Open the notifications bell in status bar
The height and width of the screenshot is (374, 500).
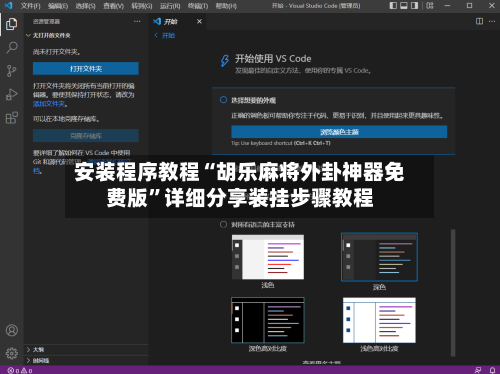(492, 370)
